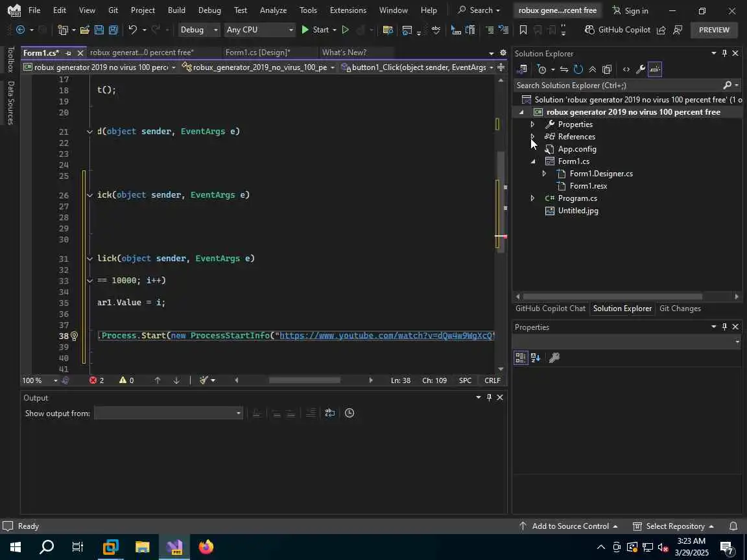Click the uncomment selected lines icon
The width and height of the screenshot is (747, 560).
(504, 30)
